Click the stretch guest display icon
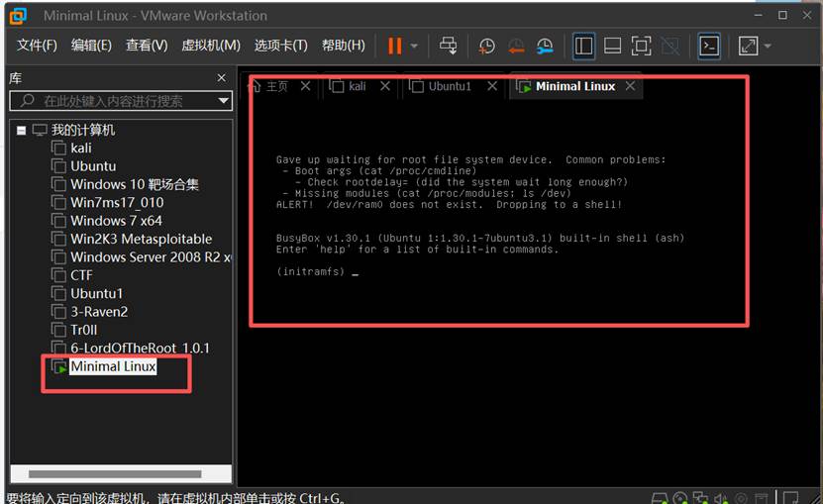The height and width of the screenshot is (504, 823). (748, 47)
